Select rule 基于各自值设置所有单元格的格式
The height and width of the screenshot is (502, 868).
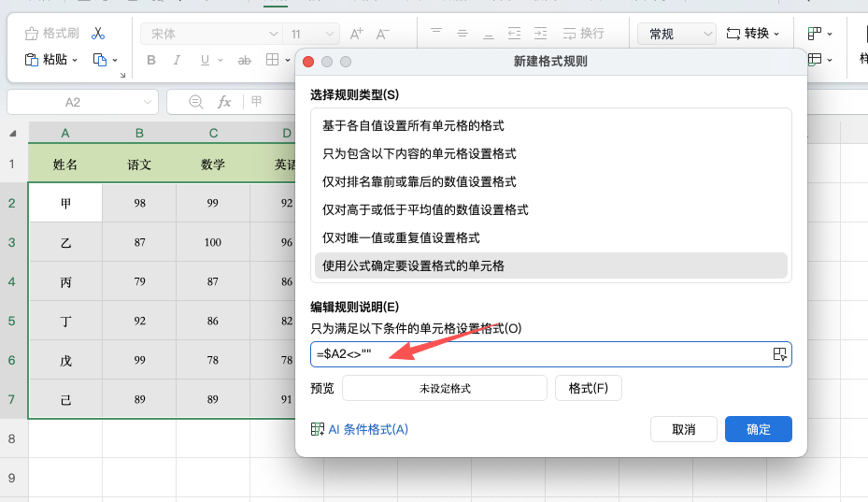(x=551, y=126)
